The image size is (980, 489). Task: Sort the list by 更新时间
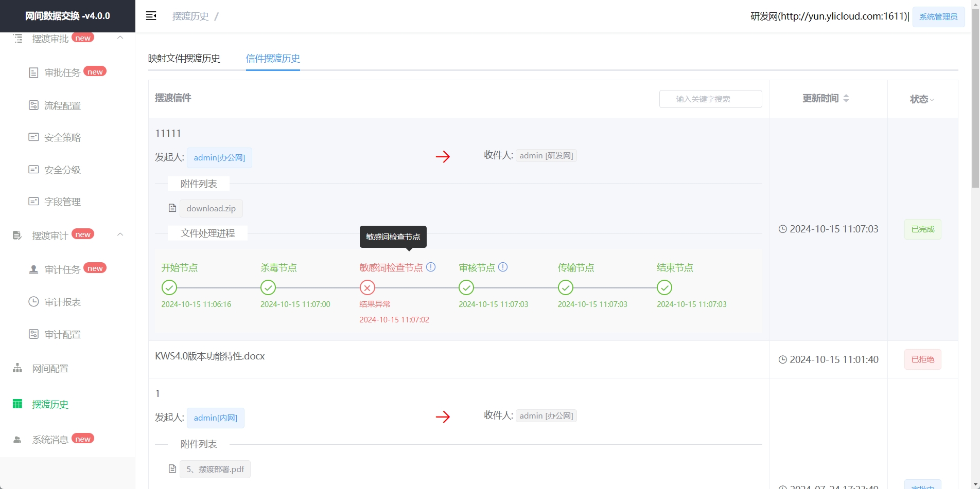pyautogui.click(x=826, y=98)
